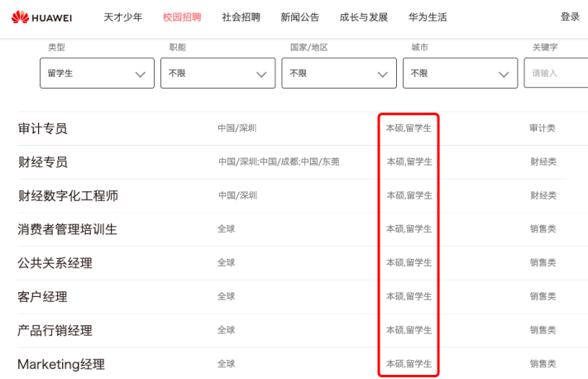This screenshot has height=379, width=588.
Task: Expand the 国家/地区 dropdown
Action: [x=339, y=73]
